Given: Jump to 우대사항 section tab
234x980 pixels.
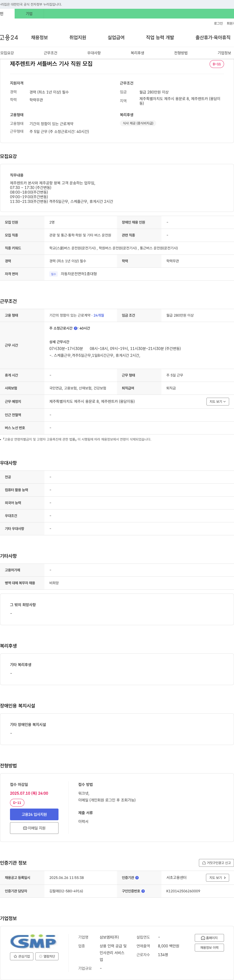Looking at the screenshot, I should (x=94, y=53).
